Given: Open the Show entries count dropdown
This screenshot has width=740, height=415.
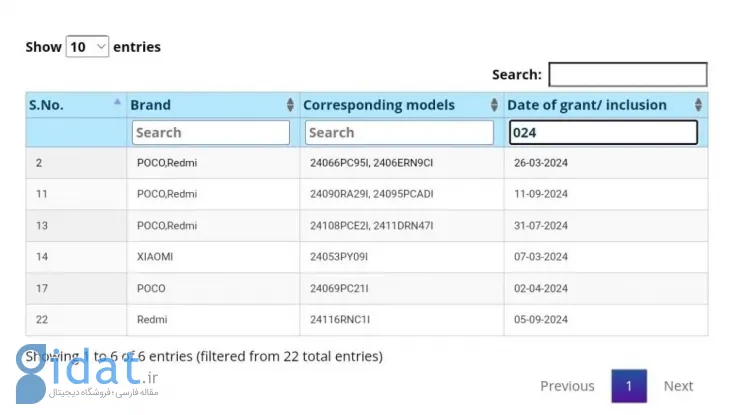Looking at the screenshot, I should click(87, 46).
